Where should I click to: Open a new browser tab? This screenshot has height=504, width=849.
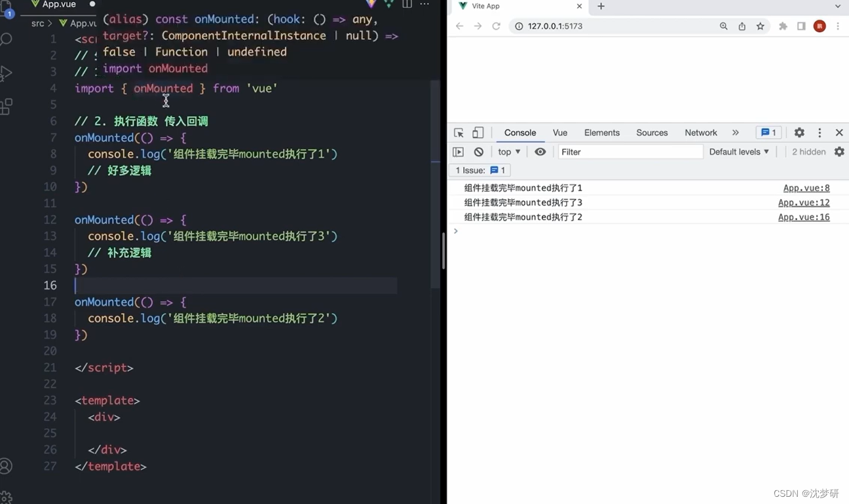point(601,7)
